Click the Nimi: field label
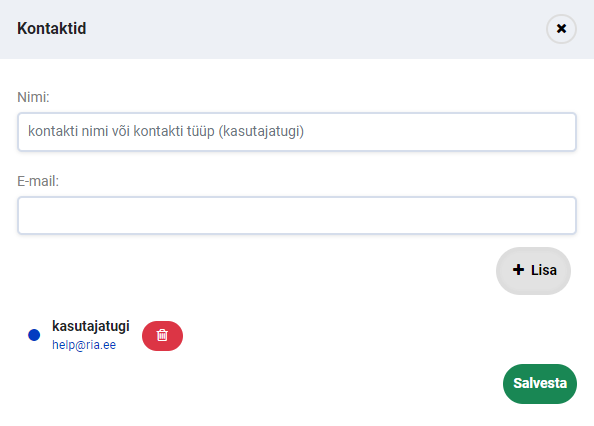Screen dimensions: 594x426 pos(33,97)
